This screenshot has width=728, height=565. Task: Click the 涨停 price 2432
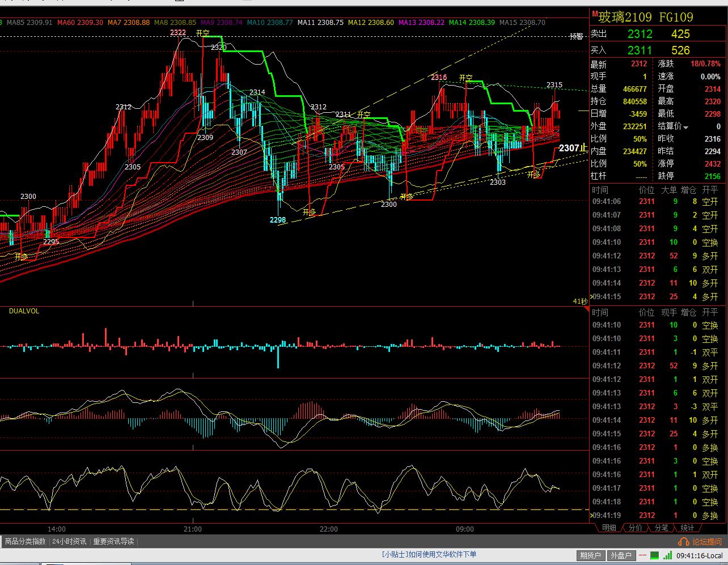(x=713, y=164)
